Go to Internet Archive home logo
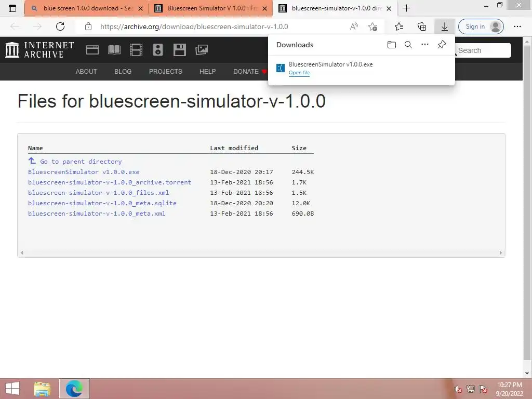This screenshot has height=399, width=532. [39, 50]
